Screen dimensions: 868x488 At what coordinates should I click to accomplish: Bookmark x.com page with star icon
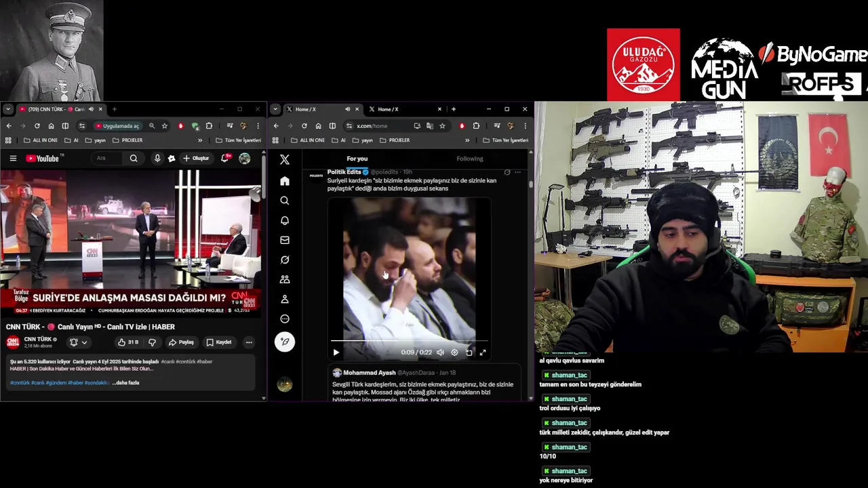442,126
